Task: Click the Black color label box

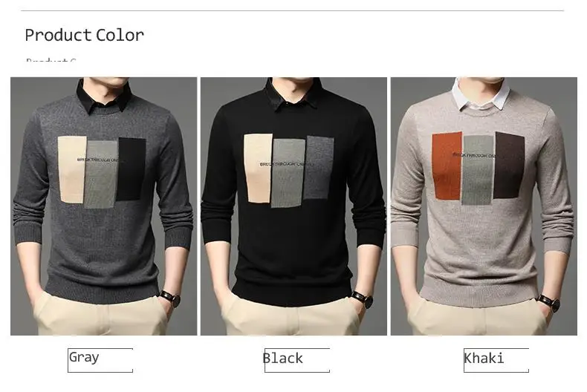Action: 297,360
